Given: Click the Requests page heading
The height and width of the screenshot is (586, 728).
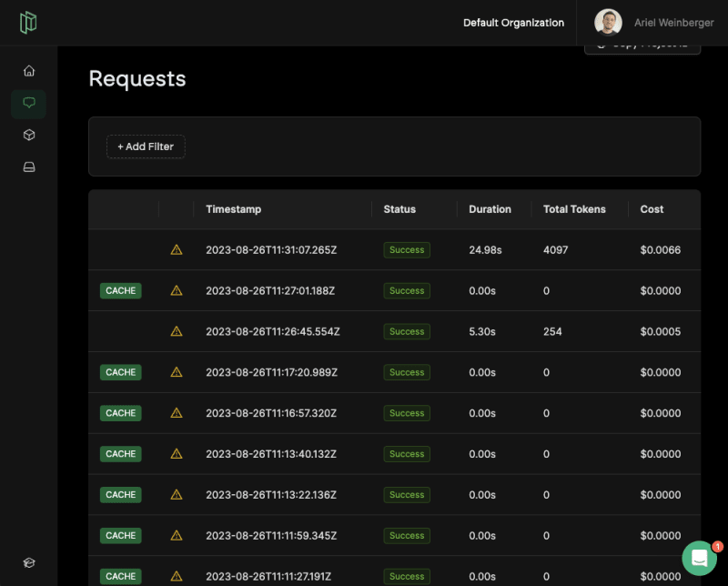Looking at the screenshot, I should (137, 79).
